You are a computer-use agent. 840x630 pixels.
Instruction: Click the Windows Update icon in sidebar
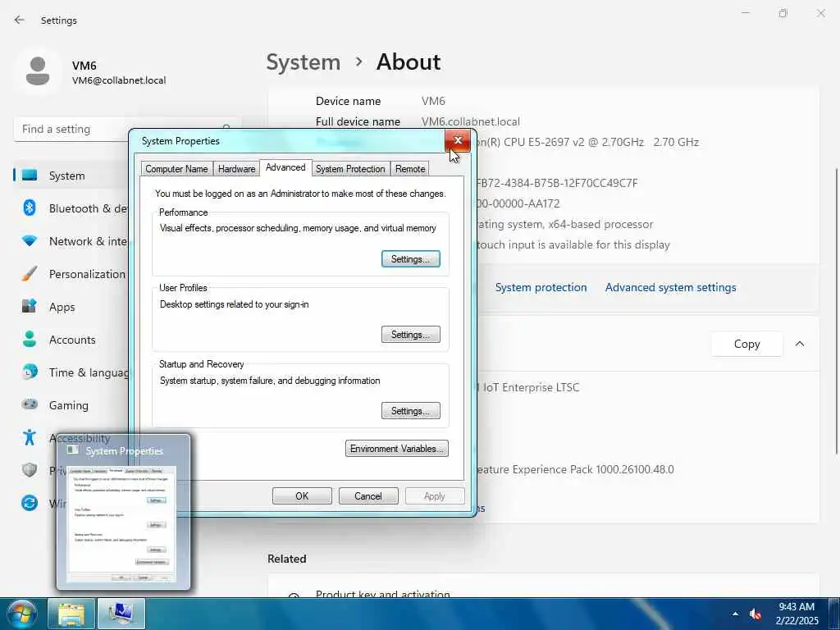30,503
